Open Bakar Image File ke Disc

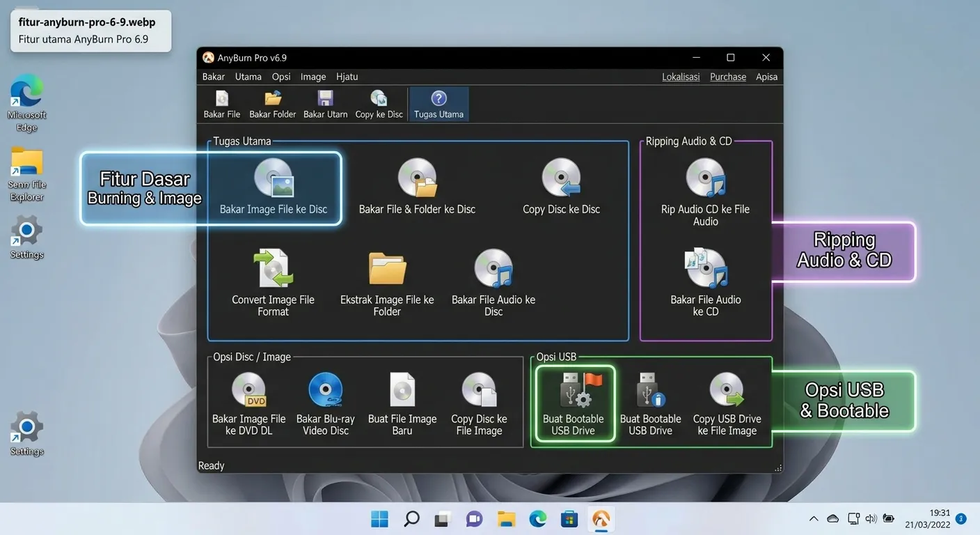click(x=274, y=187)
